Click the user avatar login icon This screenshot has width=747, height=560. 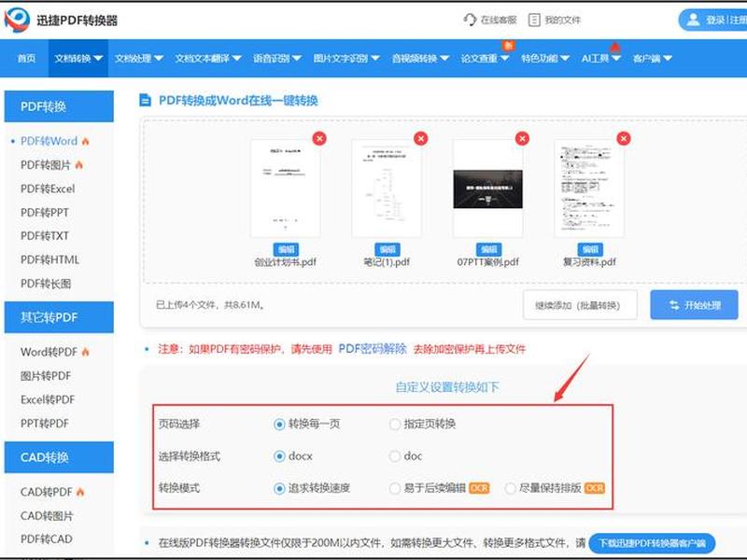coord(693,20)
